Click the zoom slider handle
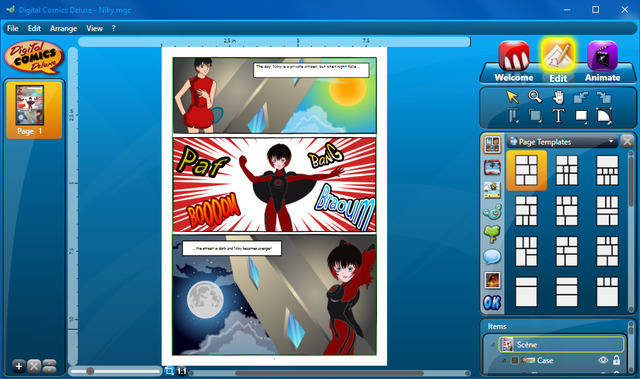Image resolution: width=640 pixels, height=379 pixels. (90, 371)
